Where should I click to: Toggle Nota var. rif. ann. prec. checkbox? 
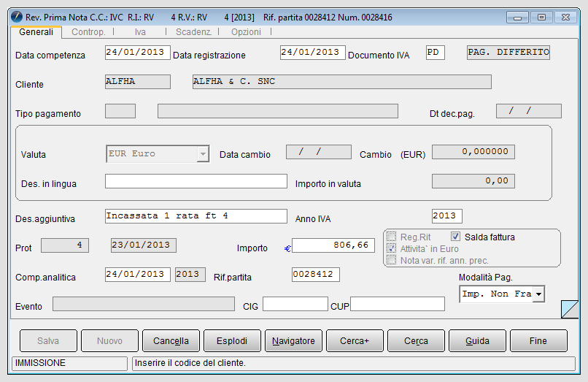391,260
